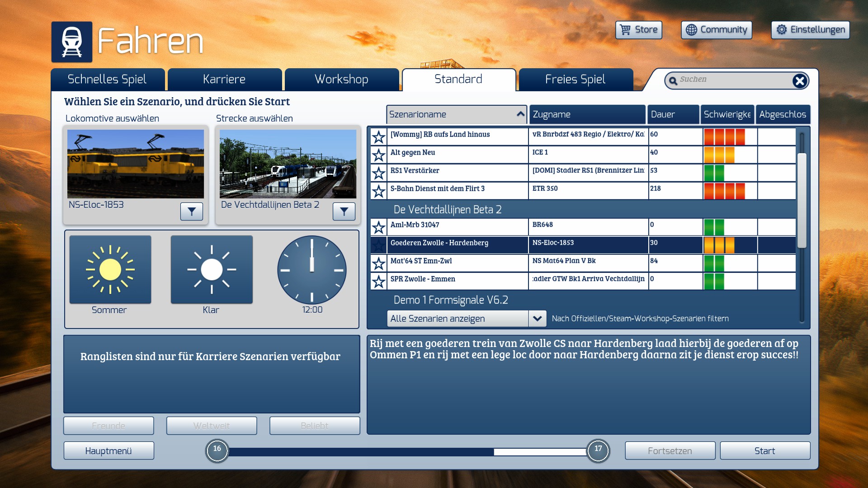Click the level progress bar between 16 and 17
This screenshot has width=868, height=488.
[407, 451]
